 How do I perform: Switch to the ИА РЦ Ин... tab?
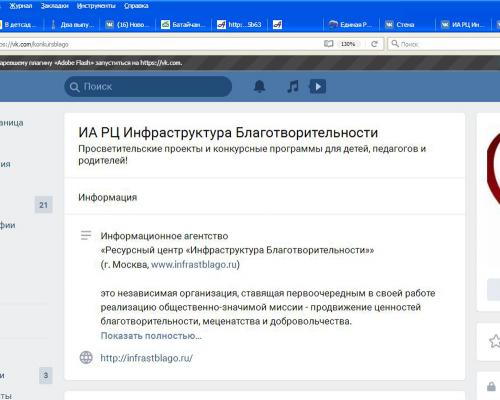(x=463, y=25)
